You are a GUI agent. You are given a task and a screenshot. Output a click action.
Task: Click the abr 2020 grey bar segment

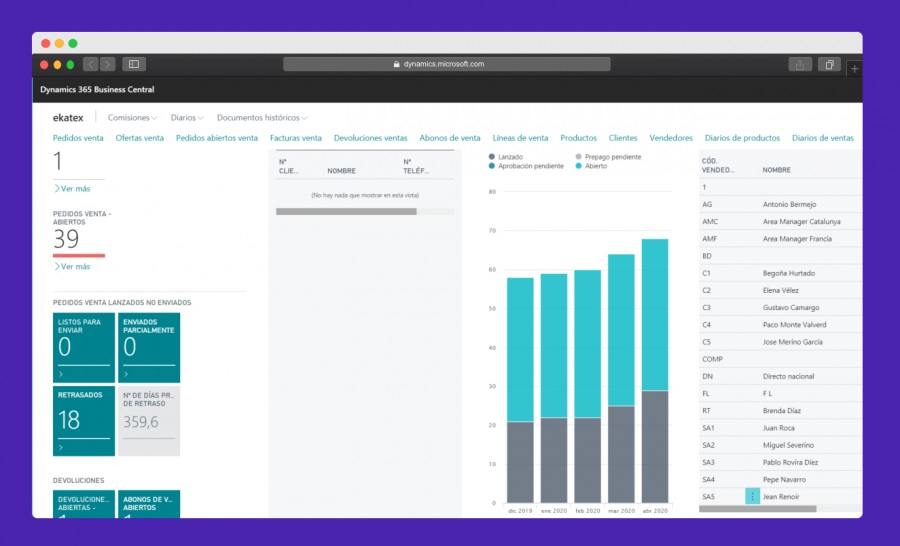(655, 447)
